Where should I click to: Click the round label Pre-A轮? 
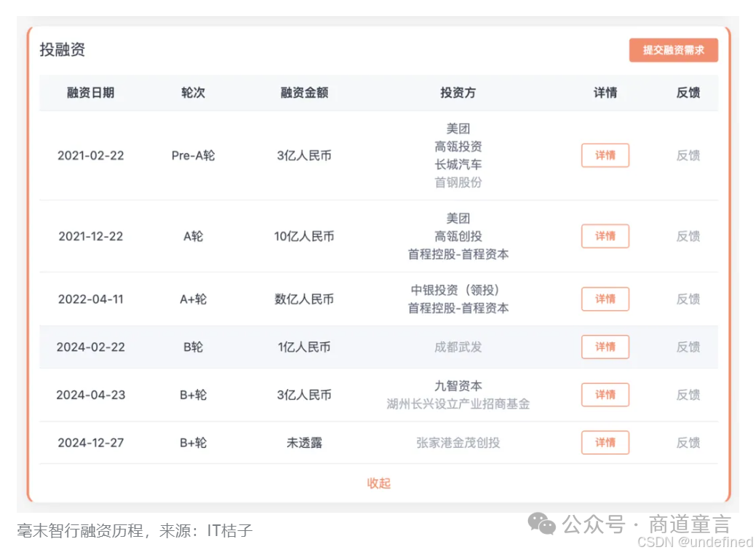click(193, 155)
